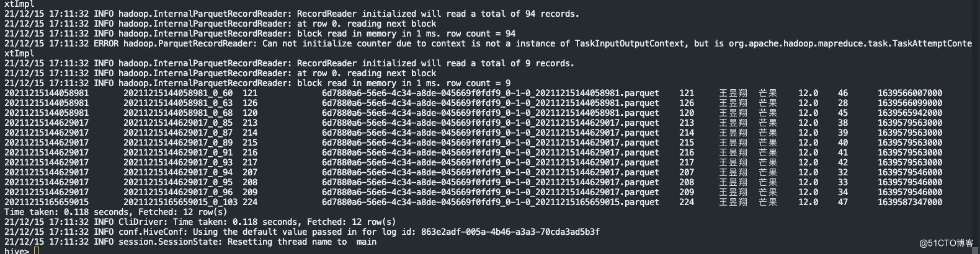Click the commit time 20211215144629017 in row 217

click(x=47, y=162)
